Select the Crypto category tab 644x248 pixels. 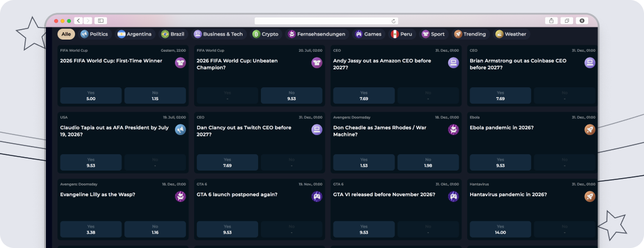pos(266,34)
